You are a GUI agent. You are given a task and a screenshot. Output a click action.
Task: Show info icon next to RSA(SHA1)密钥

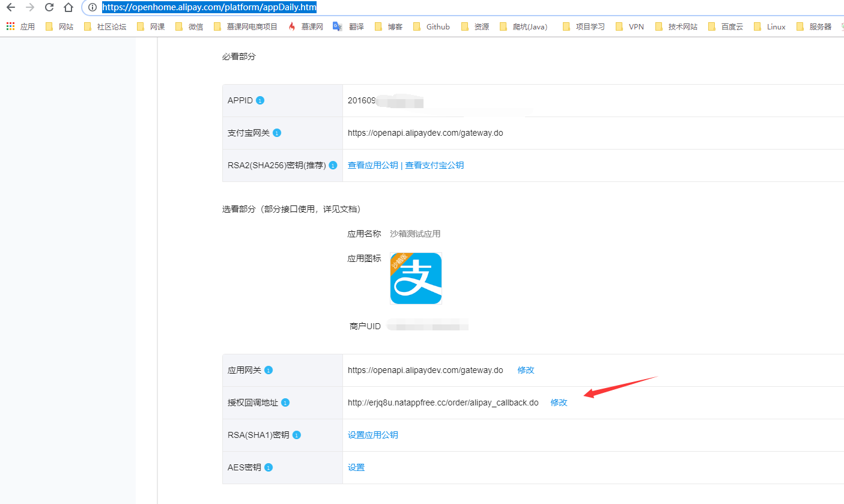point(297,435)
